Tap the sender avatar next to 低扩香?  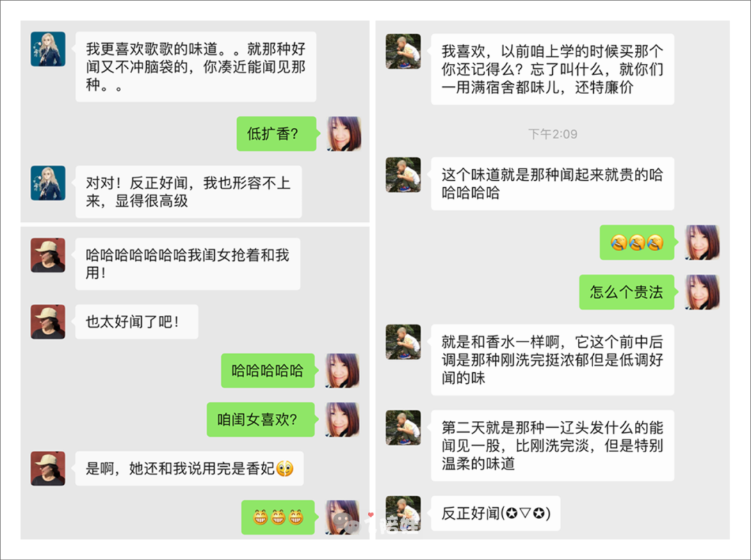point(344,134)
